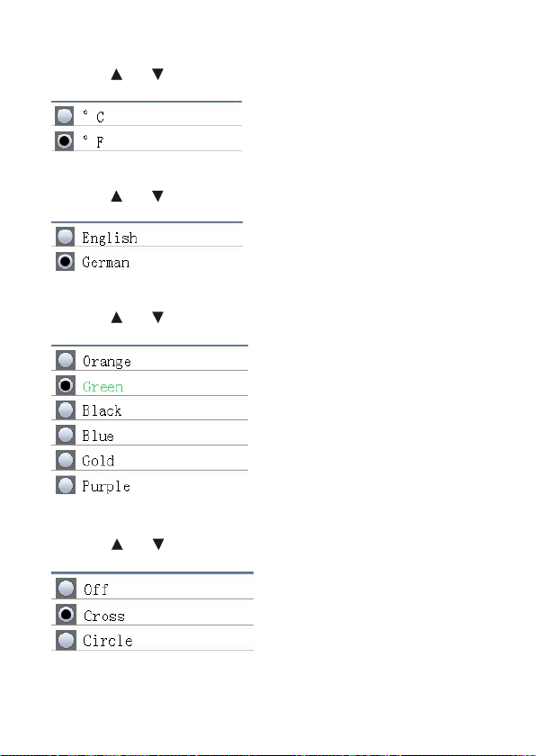Click the down arrow above the English/German list

(x=157, y=196)
